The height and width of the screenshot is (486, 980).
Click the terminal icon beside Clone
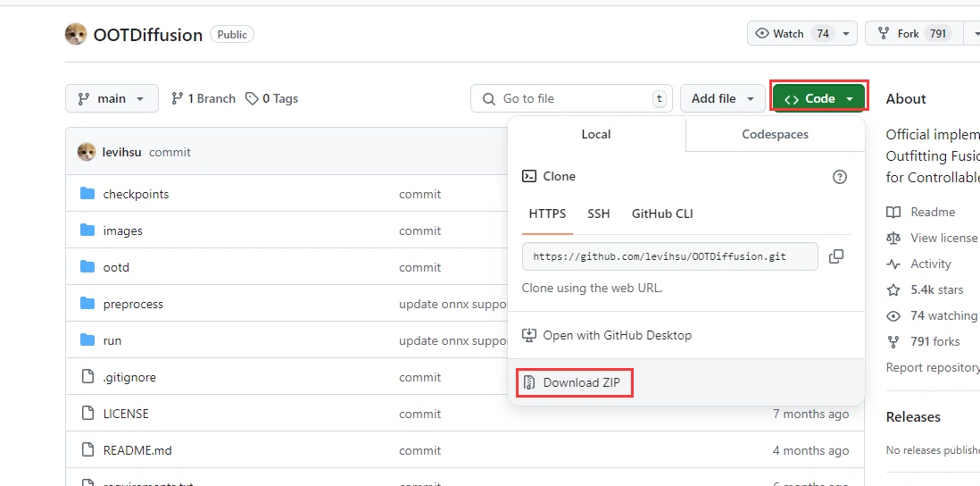pyautogui.click(x=528, y=176)
